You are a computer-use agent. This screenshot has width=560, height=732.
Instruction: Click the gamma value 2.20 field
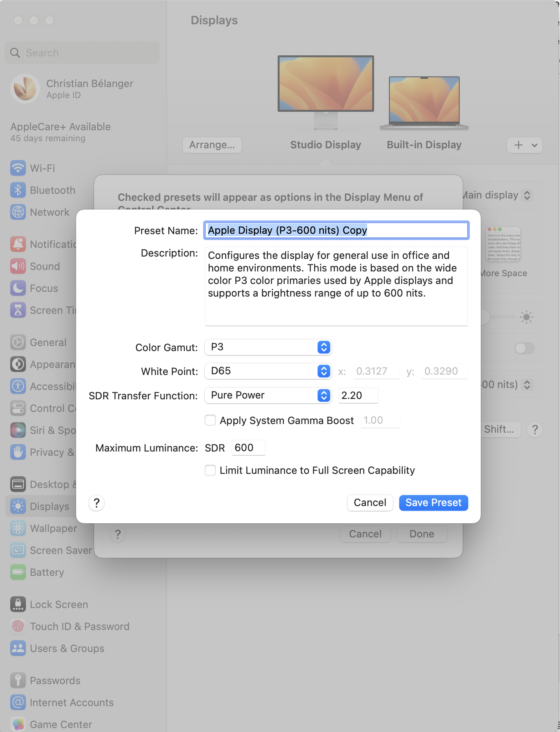358,395
